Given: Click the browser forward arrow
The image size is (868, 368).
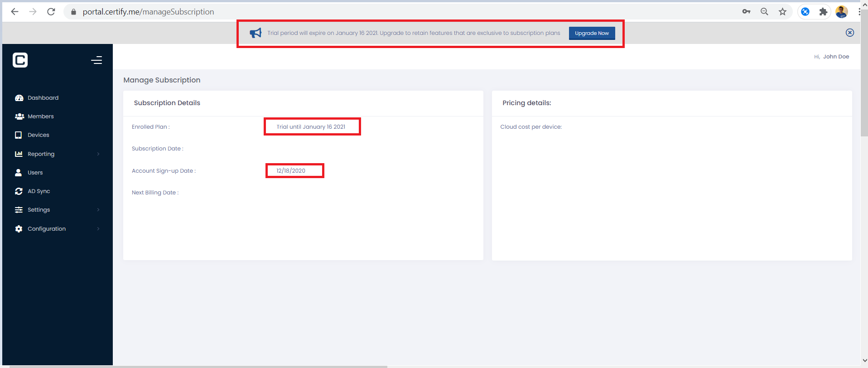Looking at the screenshot, I should (x=33, y=12).
